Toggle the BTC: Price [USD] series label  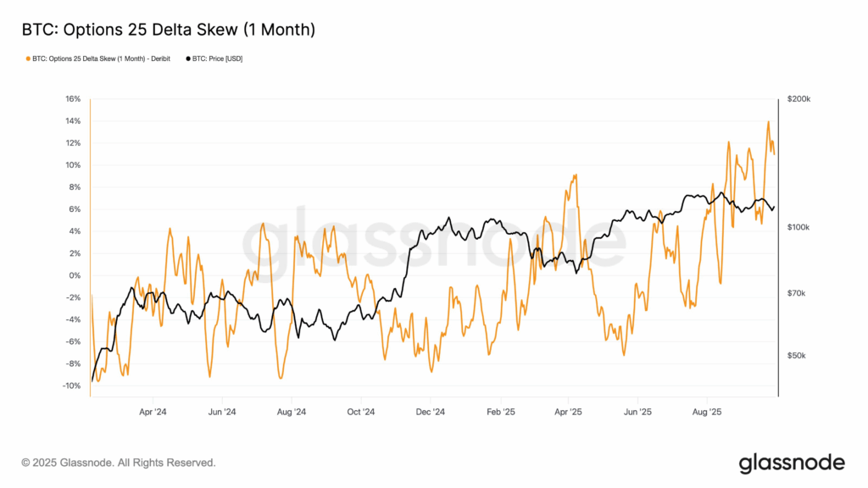pyautogui.click(x=218, y=58)
